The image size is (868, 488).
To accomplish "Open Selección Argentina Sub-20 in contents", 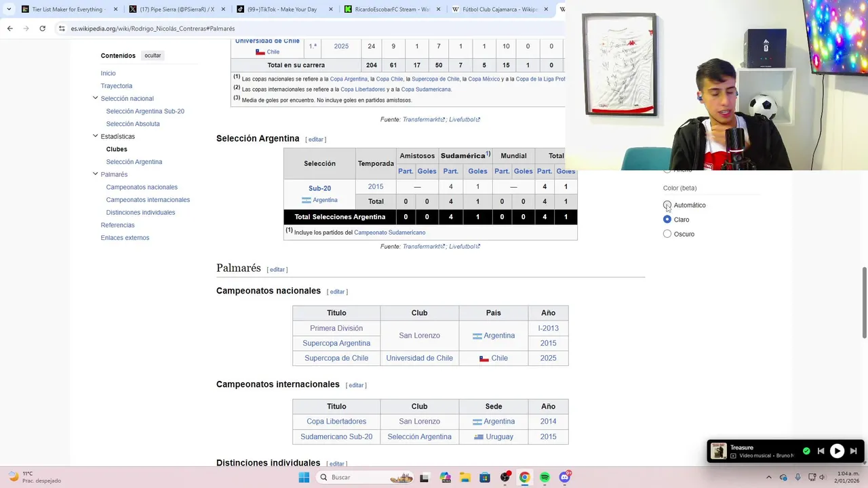I will click(145, 111).
